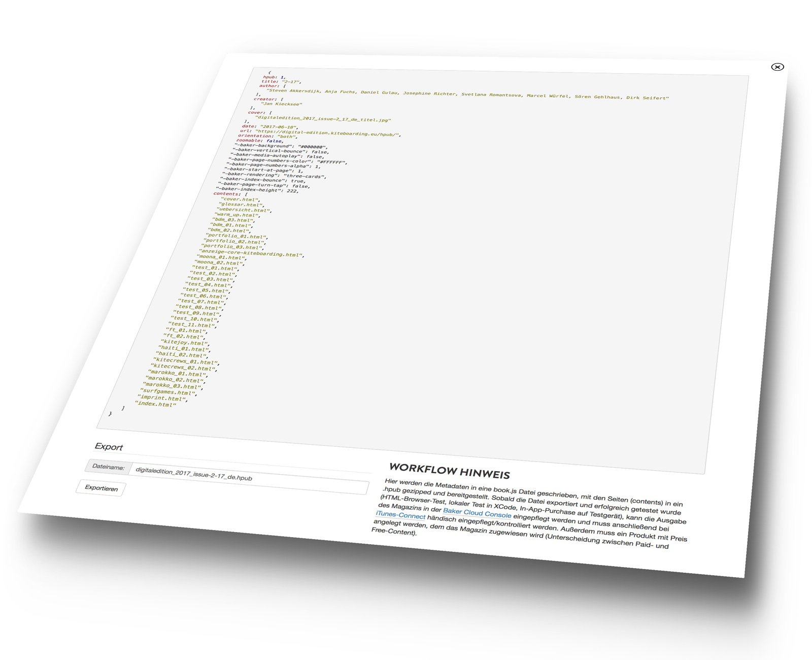This screenshot has width=812, height=660.
Task: Click the Exportieren button
Action: coord(101,488)
